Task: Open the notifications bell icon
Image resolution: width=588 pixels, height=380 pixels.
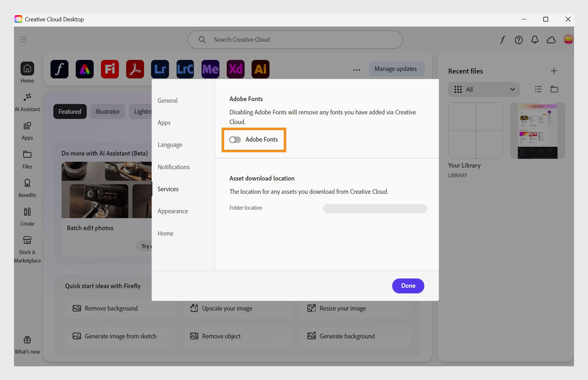Action: tap(535, 40)
